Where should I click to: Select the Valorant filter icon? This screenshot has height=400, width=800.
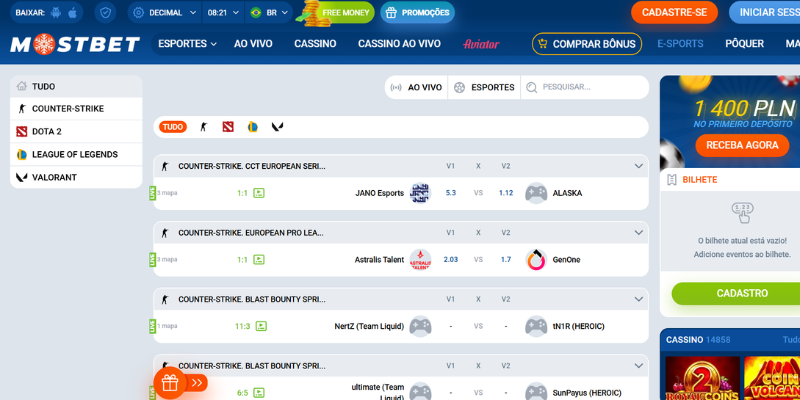278,127
